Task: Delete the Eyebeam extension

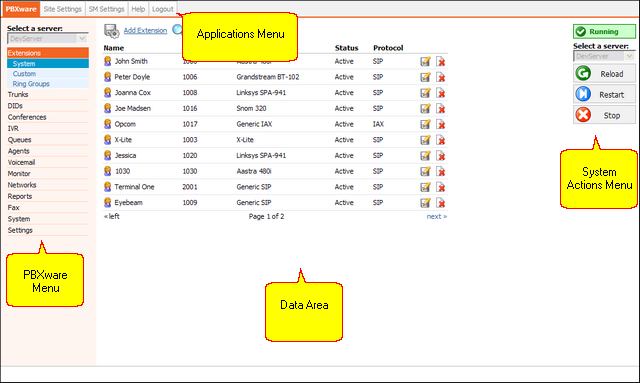Action: [x=440, y=203]
